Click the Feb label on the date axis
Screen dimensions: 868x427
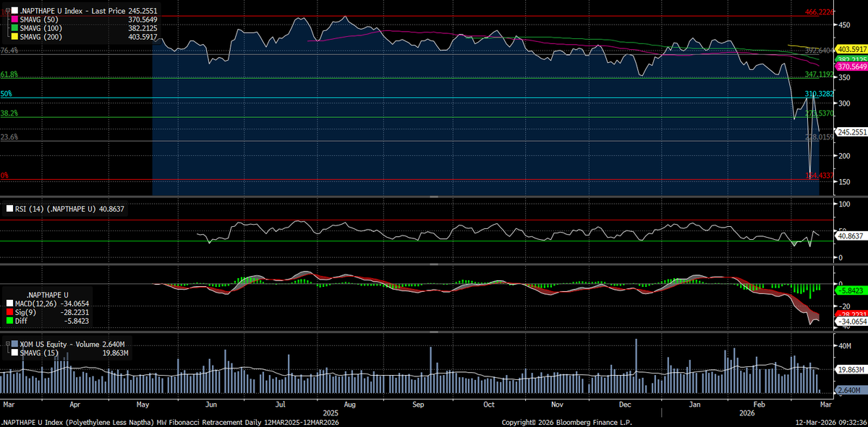tap(759, 404)
